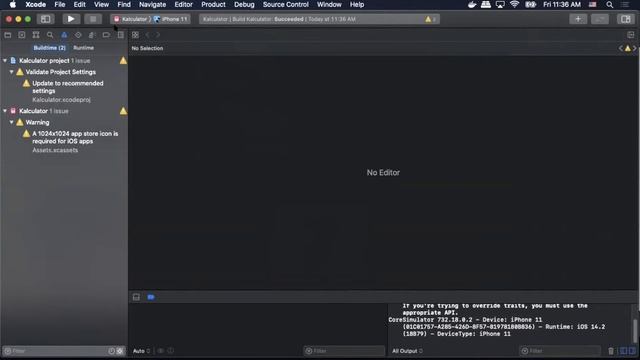Open the Kalculator scheme selector

pyautogui.click(x=131, y=19)
